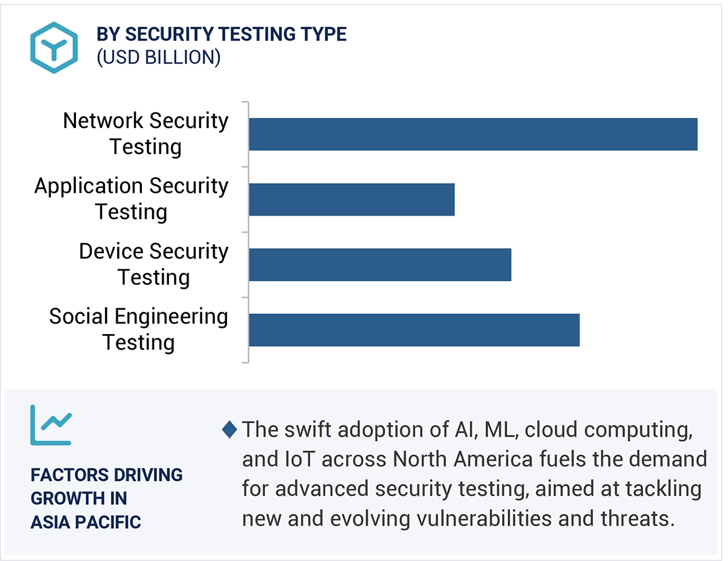Click the Social Engineering Testing bar

(414, 330)
